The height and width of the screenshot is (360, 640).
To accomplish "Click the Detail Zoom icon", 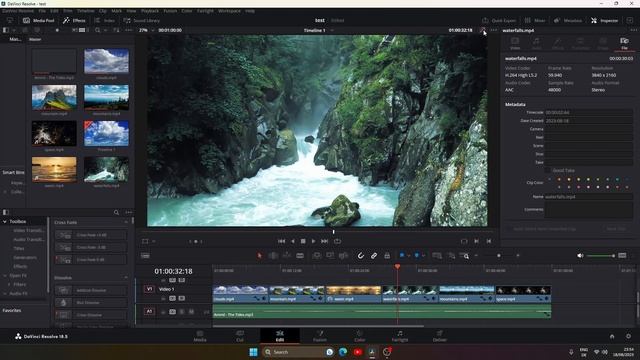I will [x=451, y=256].
